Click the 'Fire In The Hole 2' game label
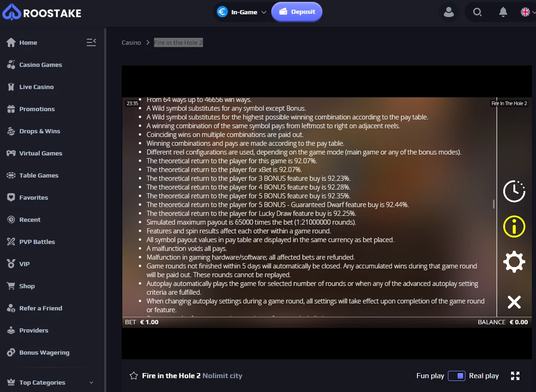Image resolution: width=536 pixels, height=392 pixels. [x=509, y=103]
